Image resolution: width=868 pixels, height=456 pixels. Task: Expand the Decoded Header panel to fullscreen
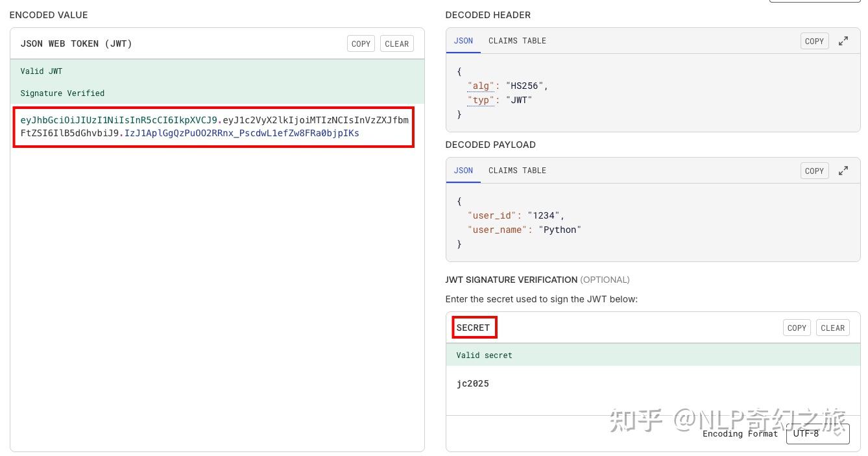843,41
